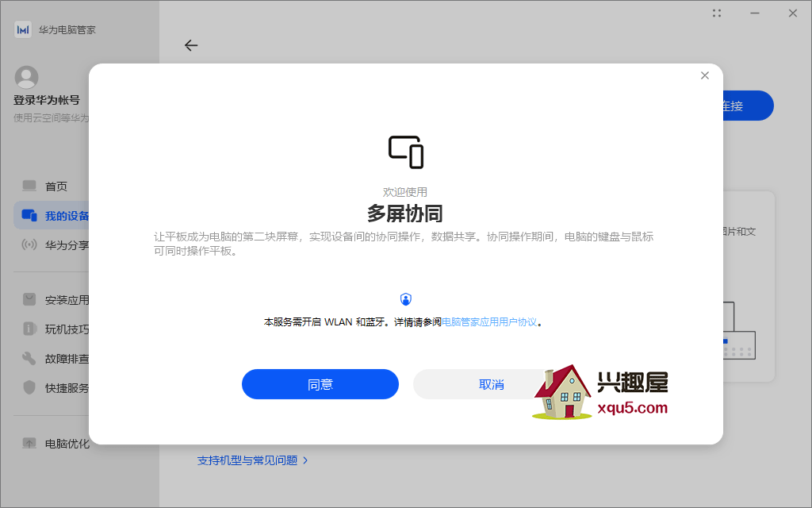Open the four-dot window menu icon
This screenshot has height=508, width=812.
[717, 13]
